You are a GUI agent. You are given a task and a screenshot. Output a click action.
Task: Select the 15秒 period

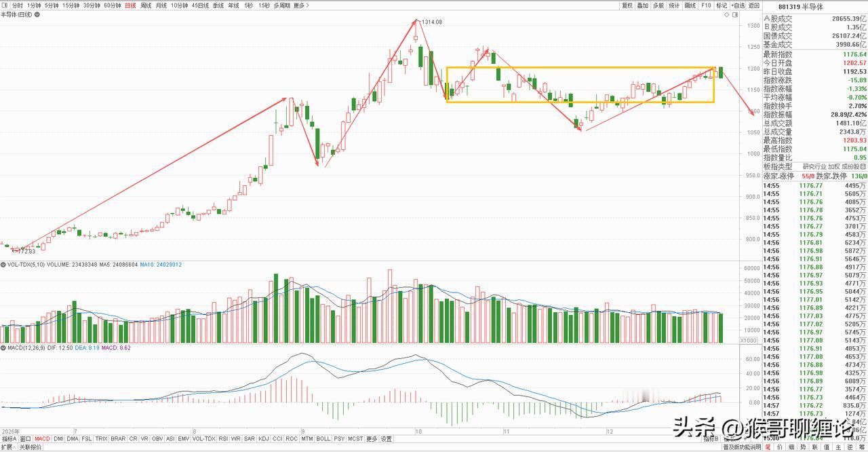pyautogui.click(x=264, y=5)
